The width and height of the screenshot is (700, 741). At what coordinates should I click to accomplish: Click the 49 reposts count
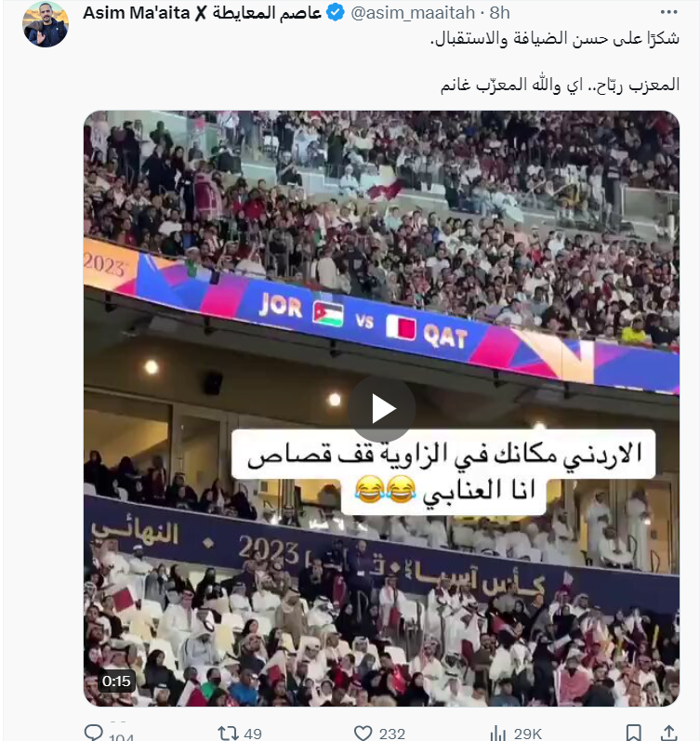pos(253,734)
